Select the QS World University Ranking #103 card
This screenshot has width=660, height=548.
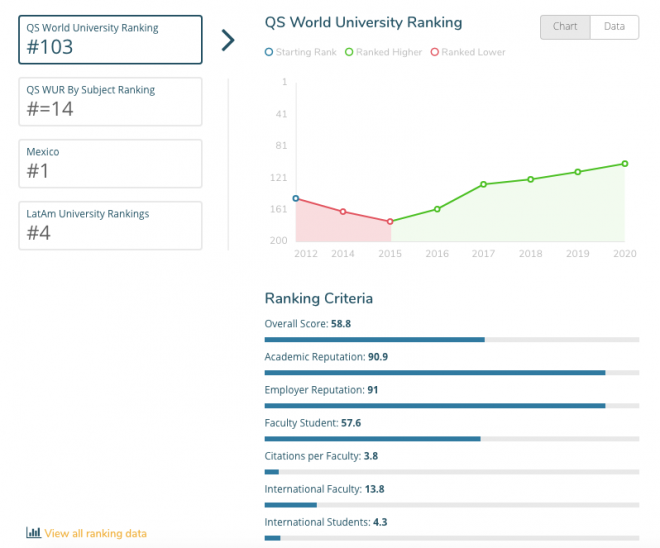click(110, 40)
